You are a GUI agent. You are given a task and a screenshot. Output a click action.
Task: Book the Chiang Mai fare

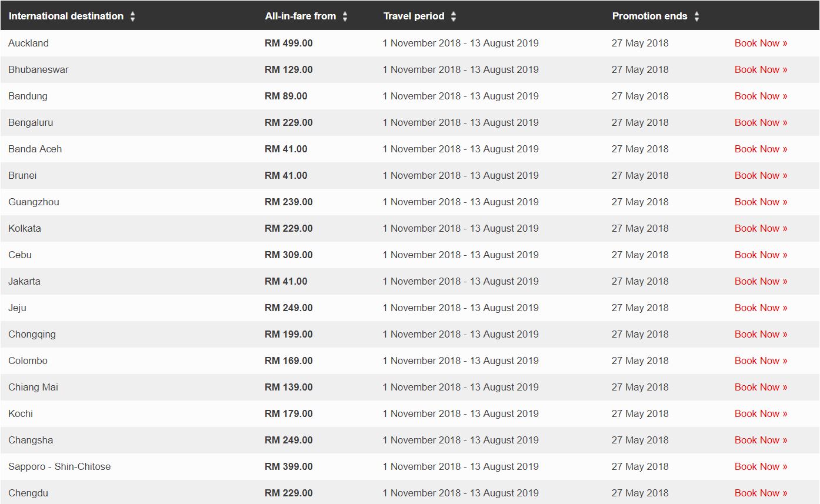[761, 387]
